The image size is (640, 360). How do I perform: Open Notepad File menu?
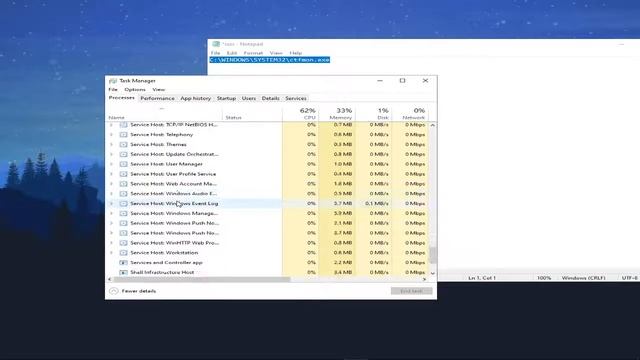(x=216, y=53)
